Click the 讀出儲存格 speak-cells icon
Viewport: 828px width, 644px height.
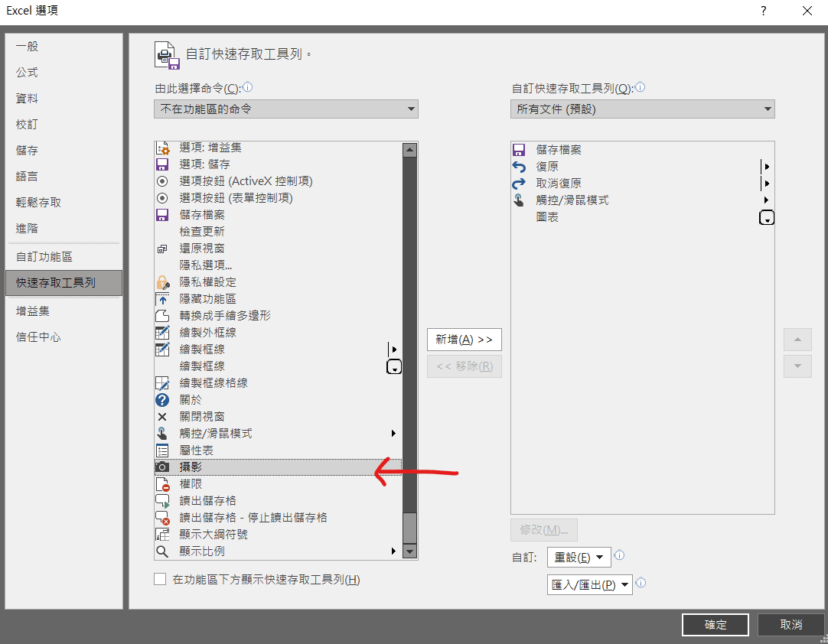pyautogui.click(x=162, y=499)
